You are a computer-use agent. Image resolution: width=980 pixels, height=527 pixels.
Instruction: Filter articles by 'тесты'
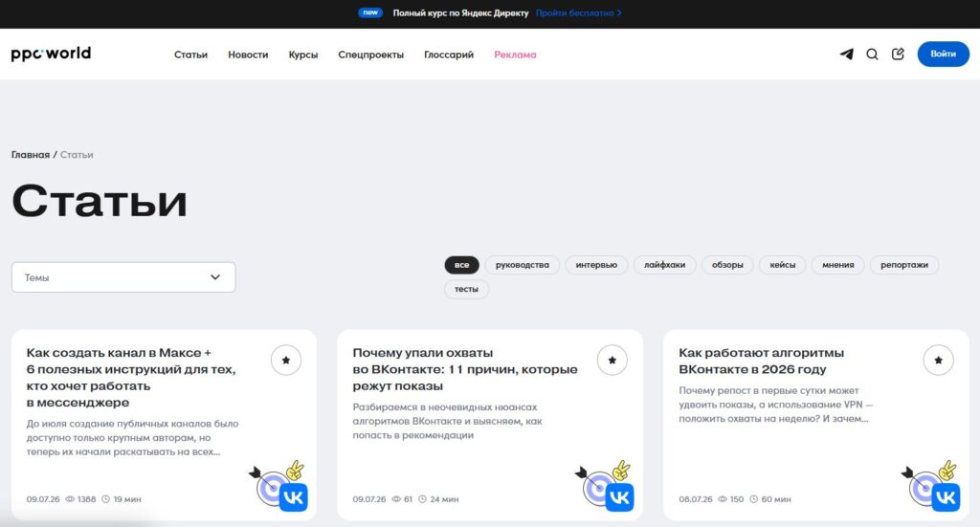click(466, 289)
